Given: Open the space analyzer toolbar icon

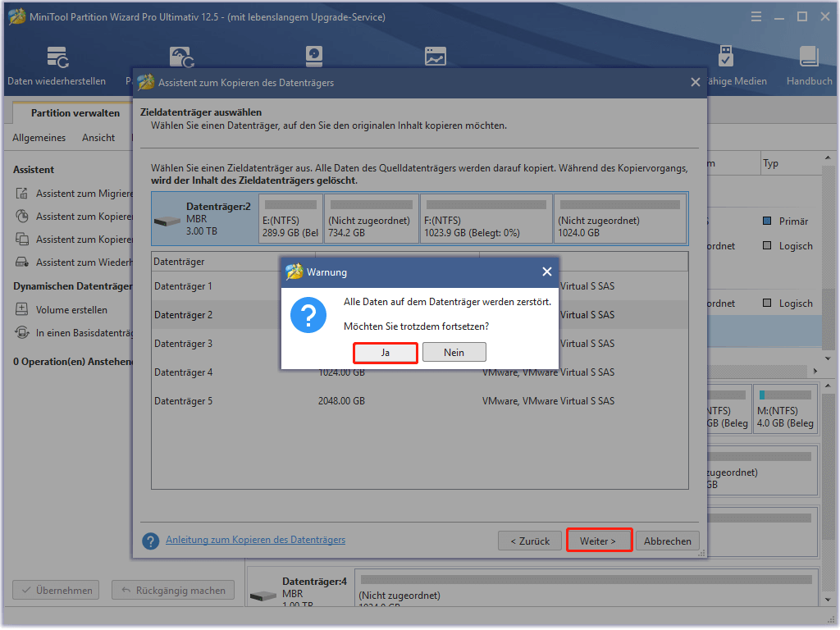Looking at the screenshot, I should coord(435,57).
